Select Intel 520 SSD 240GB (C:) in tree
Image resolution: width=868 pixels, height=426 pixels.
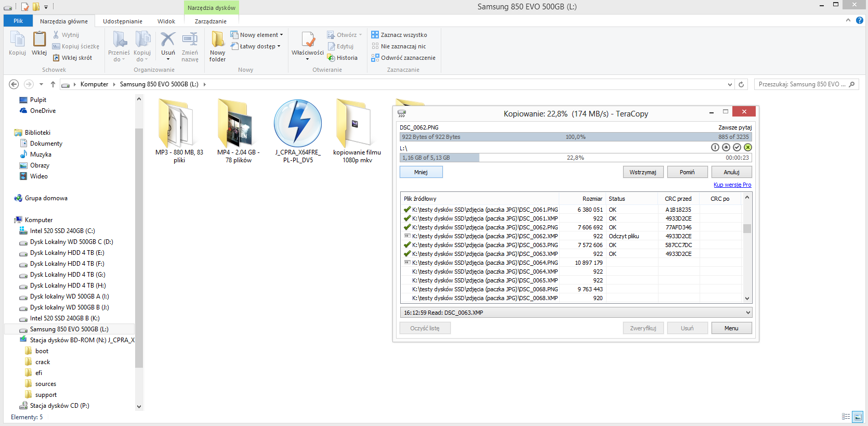[62, 231]
